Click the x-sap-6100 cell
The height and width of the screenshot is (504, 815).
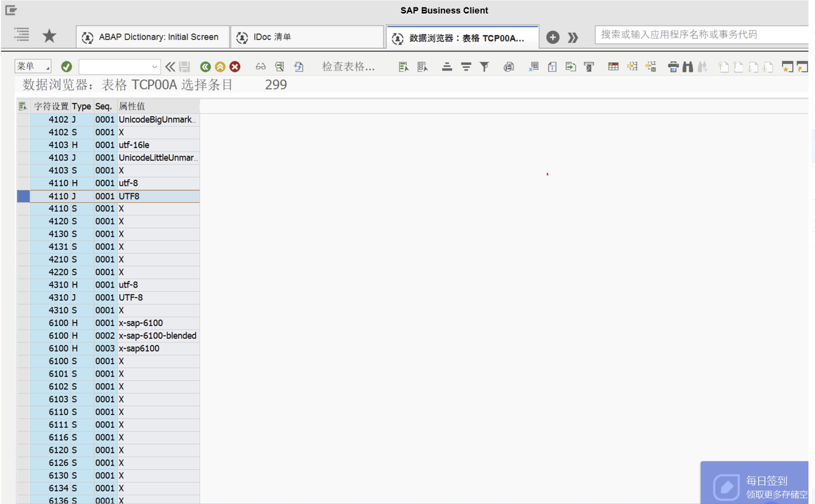pos(158,323)
